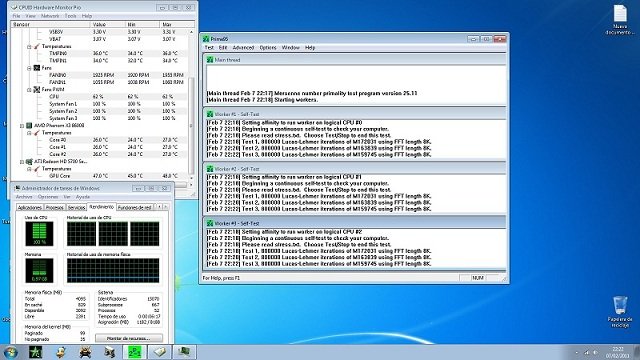Click the Sensor column header
Screen dimensions: 640x360
click(x=51, y=24)
